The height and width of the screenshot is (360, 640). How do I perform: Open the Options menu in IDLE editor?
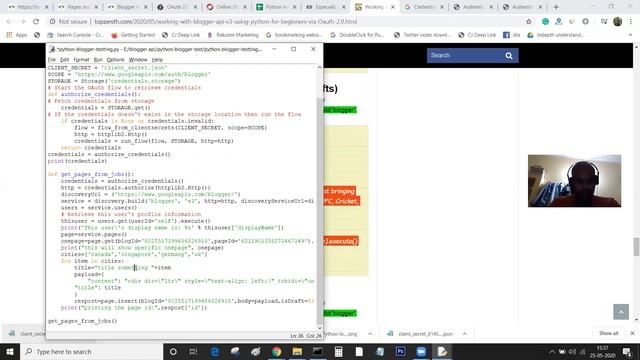tap(115, 60)
